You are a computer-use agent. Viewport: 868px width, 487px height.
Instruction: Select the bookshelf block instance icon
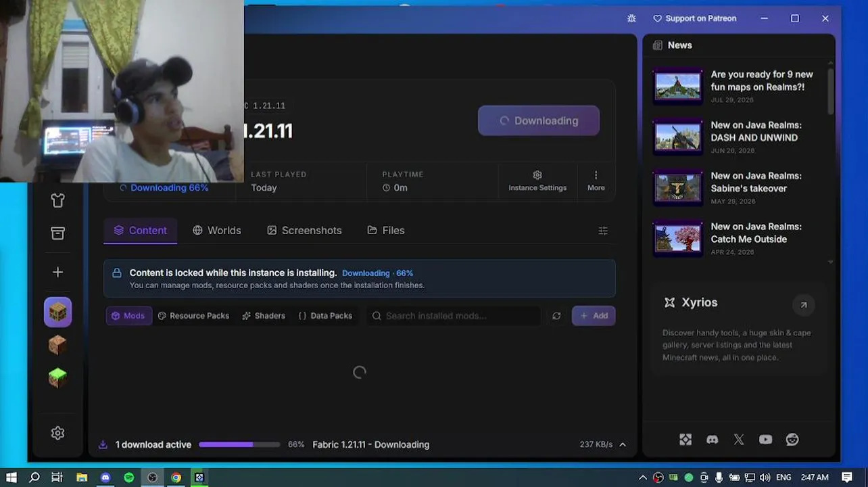coord(57,312)
